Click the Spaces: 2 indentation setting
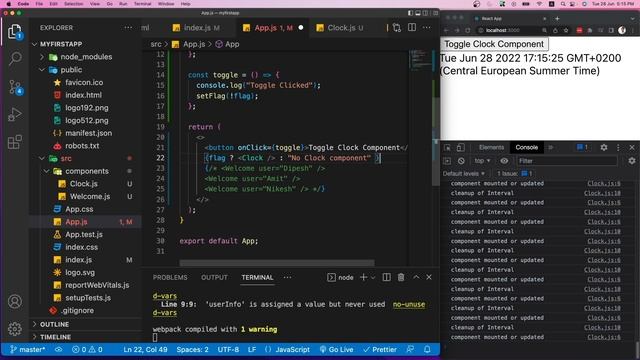The width and height of the screenshot is (640, 360). pos(192,349)
